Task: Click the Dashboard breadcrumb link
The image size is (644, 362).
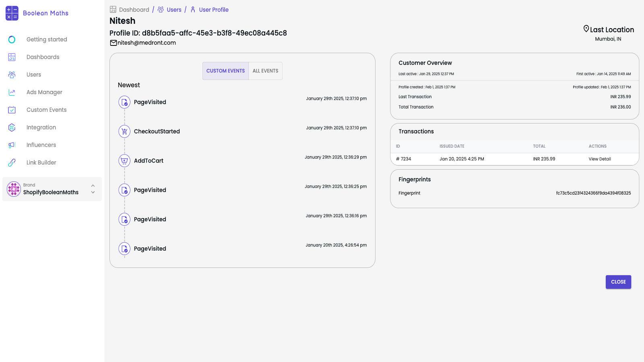Action: [x=133, y=9]
